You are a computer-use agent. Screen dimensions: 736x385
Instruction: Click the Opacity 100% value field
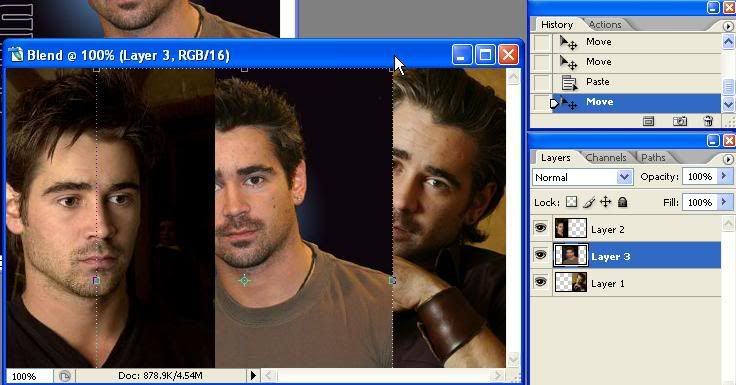700,177
